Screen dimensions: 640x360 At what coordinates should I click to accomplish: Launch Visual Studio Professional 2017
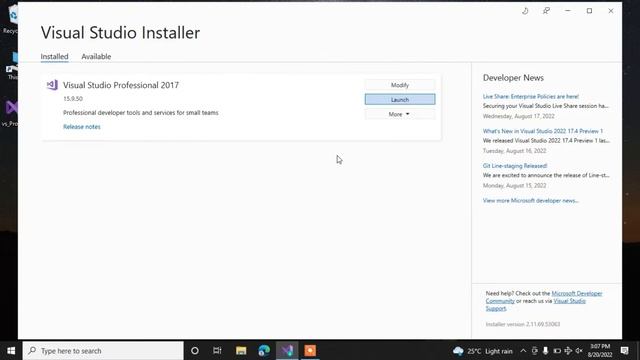click(x=400, y=100)
